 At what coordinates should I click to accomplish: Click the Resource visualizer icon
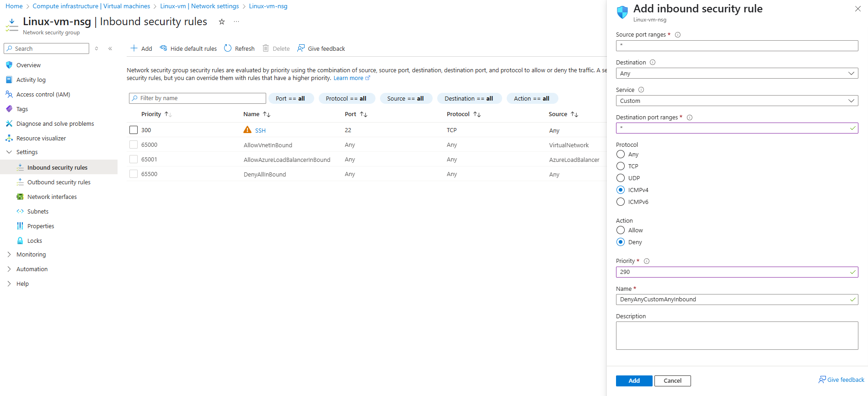click(x=9, y=138)
